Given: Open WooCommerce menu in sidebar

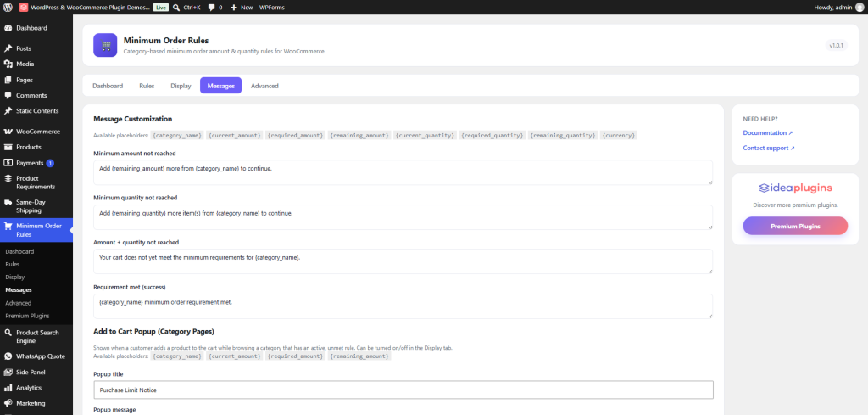Looking at the screenshot, I should coord(36,132).
